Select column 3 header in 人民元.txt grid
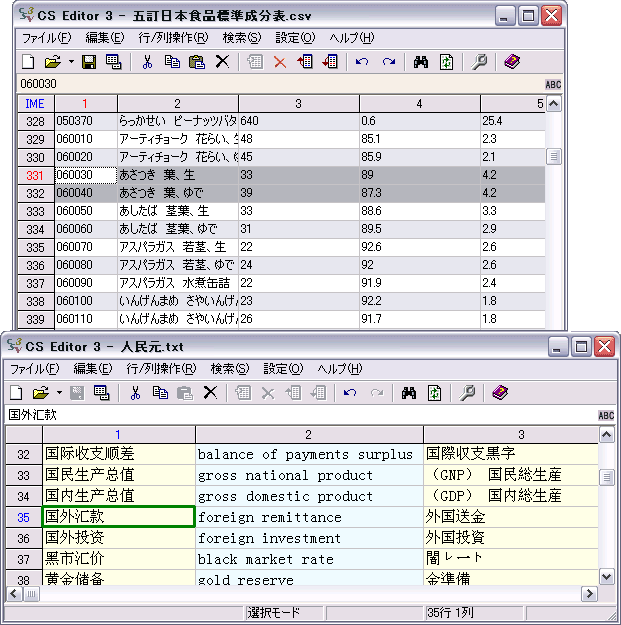 point(511,434)
